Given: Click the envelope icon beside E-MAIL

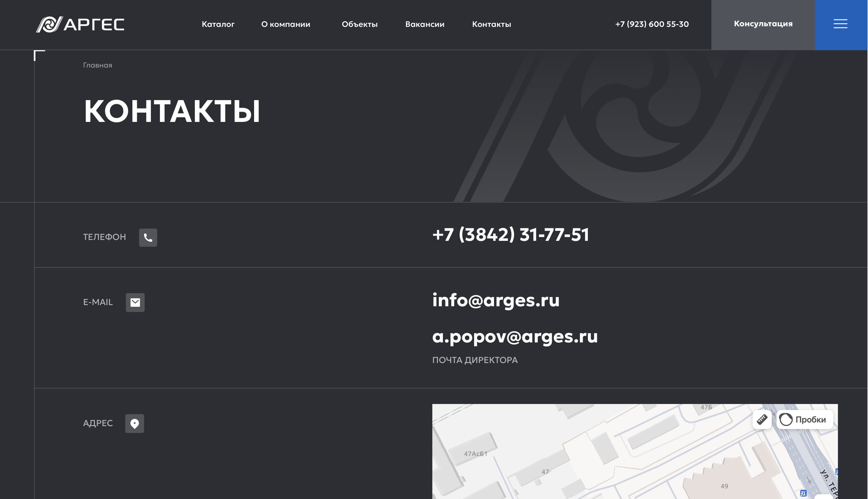Looking at the screenshot, I should [135, 302].
